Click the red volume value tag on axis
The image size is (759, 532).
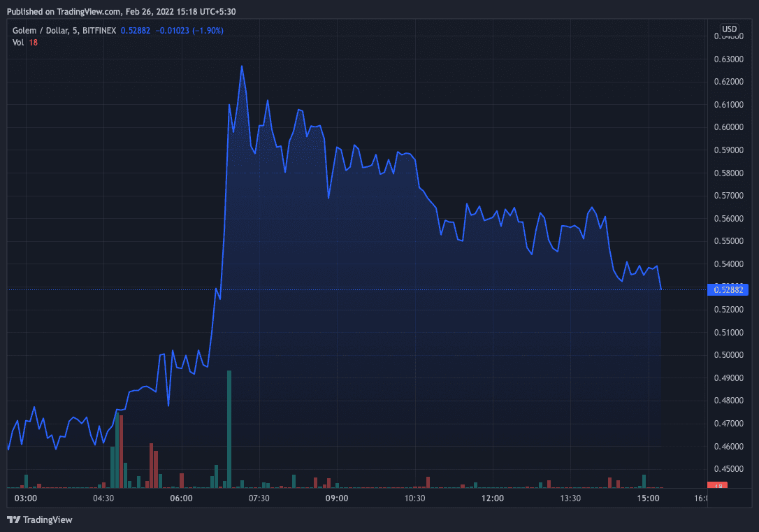(718, 485)
